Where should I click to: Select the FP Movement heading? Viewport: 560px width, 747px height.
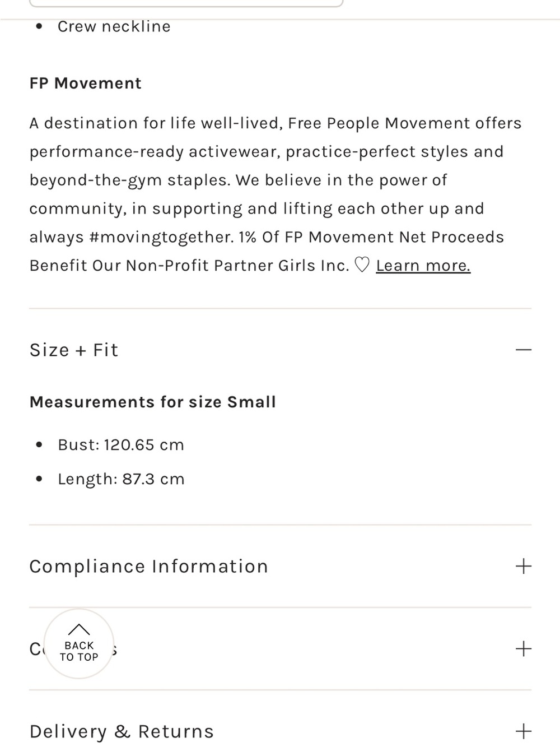click(x=85, y=83)
